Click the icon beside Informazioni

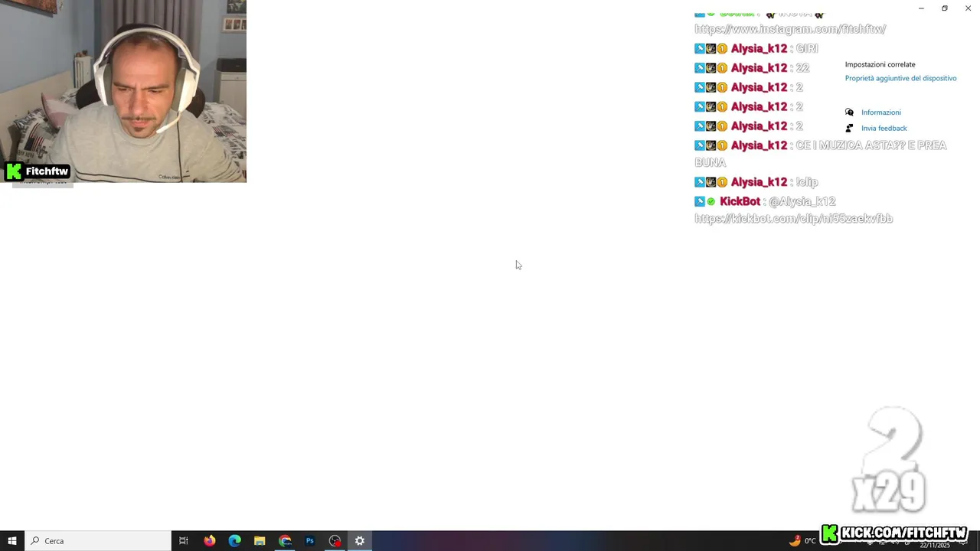click(849, 112)
